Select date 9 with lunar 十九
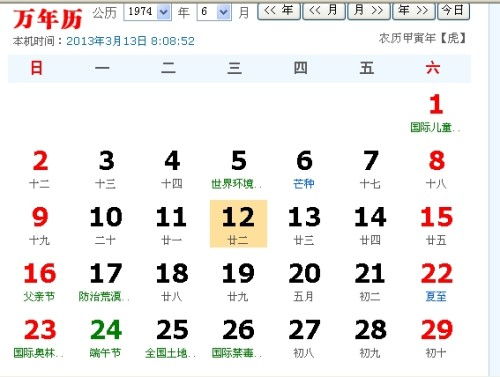The width and height of the screenshot is (500, 377). [x=40, y=226]
